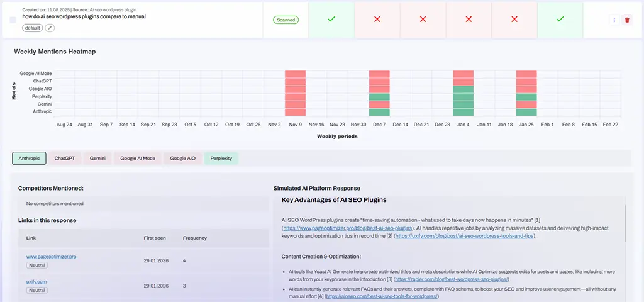Click the default tag label
Viewport: 644px width, 302px height.
pyautogui.click(x=31, y=28)
